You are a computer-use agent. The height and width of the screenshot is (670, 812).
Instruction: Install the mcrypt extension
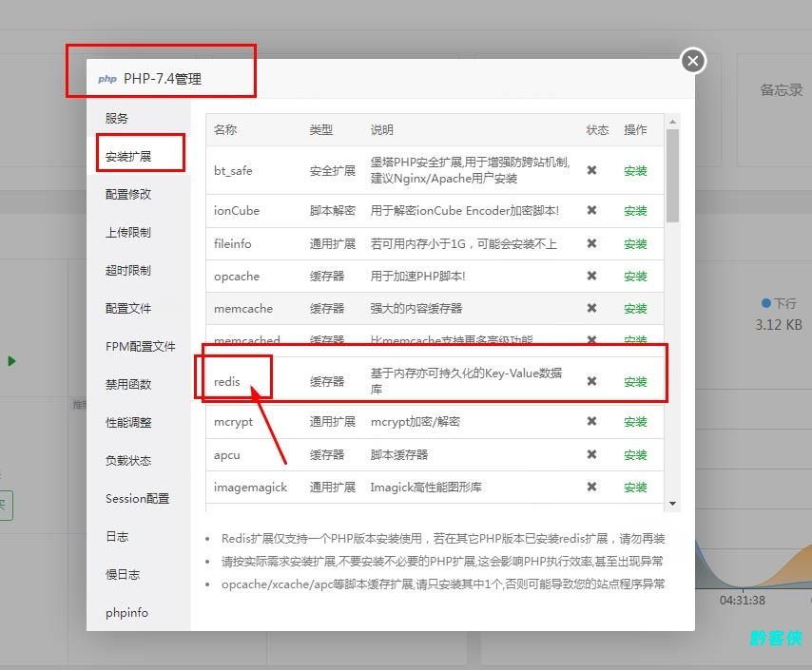(x=635, y=422)
